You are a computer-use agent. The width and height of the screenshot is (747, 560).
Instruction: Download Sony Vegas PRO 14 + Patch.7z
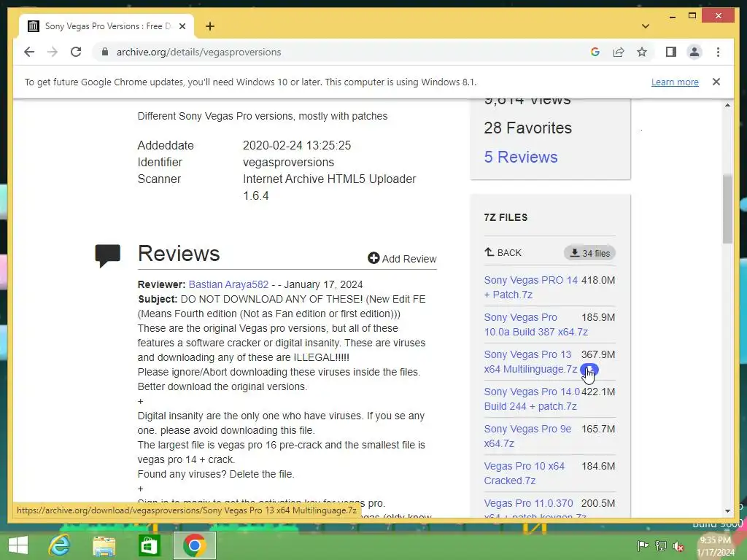pos(531,287)
